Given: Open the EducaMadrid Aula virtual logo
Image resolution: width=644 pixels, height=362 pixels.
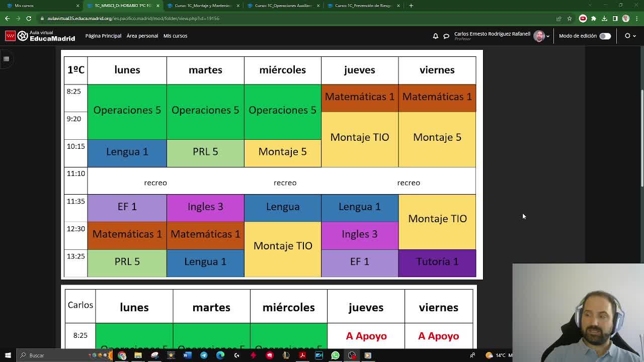Looking at the screenshot, I should point(40,36).
